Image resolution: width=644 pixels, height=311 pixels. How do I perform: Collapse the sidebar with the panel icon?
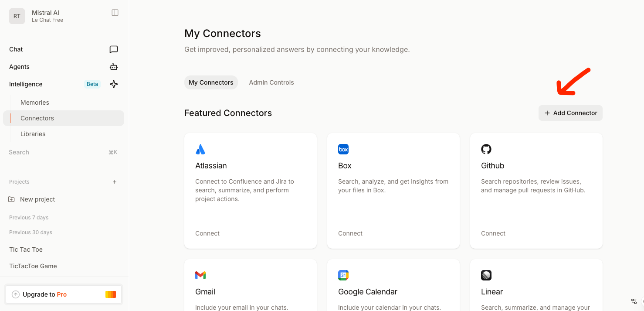[115, 13]
